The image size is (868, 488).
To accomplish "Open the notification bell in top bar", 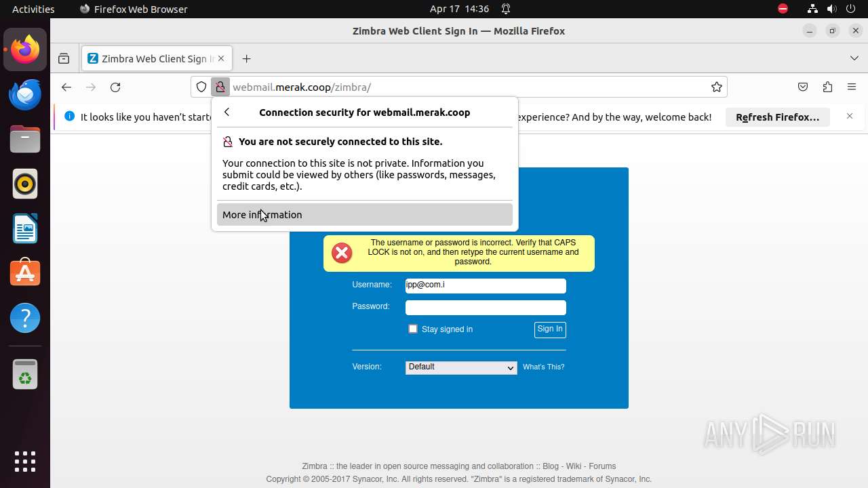I will (506, 9).
